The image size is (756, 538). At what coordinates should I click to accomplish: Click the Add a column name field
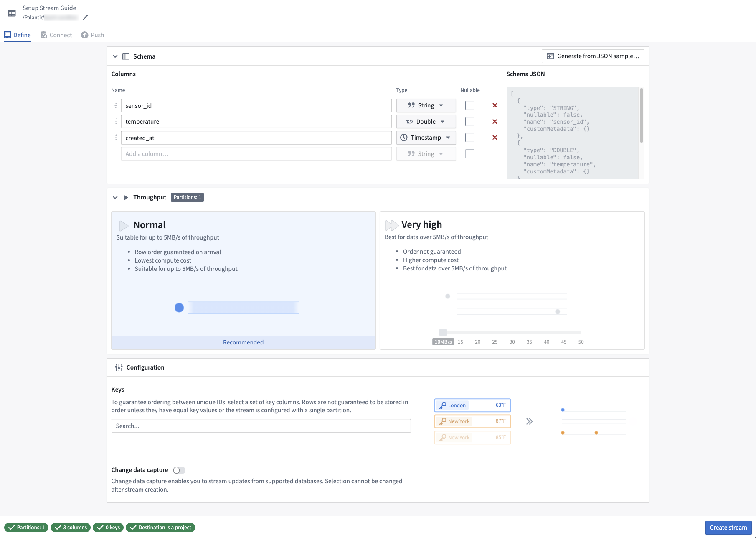[x=256, y=154]
